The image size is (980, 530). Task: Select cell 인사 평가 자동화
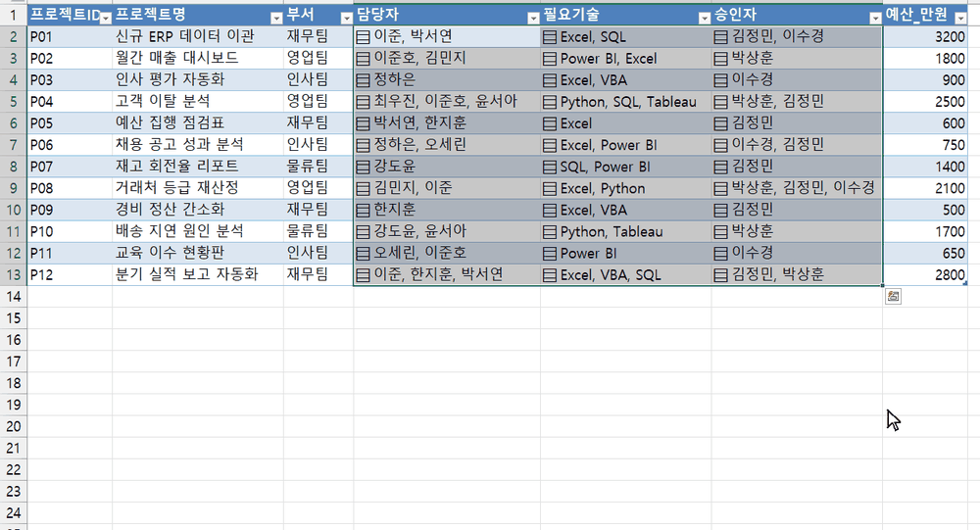[x=198, y=80]
